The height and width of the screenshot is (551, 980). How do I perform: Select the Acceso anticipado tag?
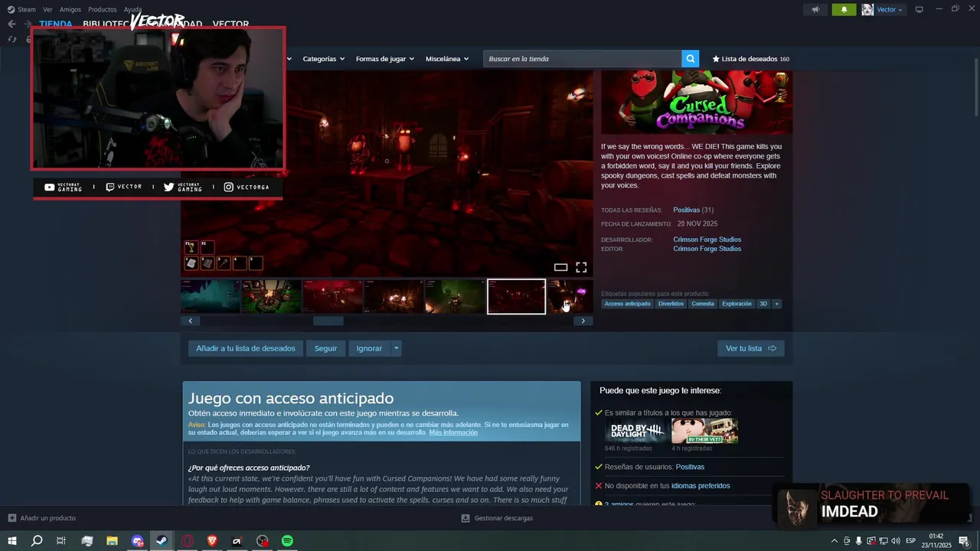click(627, 304)
